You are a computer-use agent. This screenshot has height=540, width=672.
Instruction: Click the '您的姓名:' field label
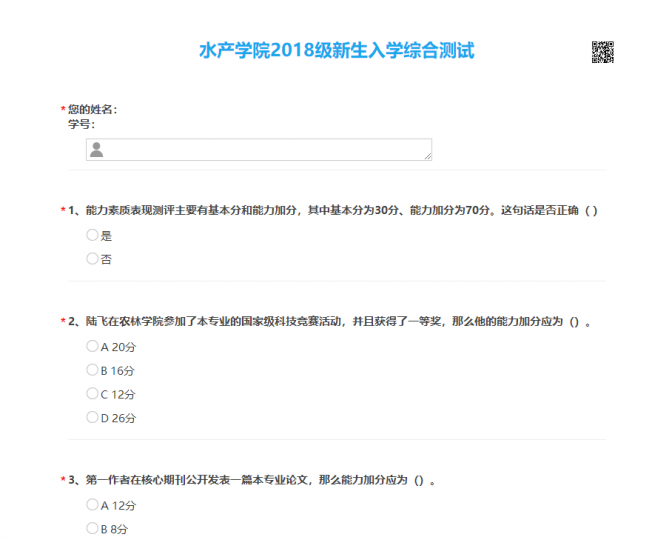click(x=92, y=109)
